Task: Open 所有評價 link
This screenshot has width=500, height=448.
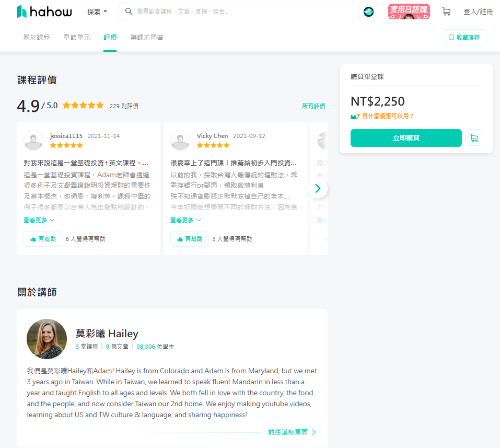Action: click(313, 106)
